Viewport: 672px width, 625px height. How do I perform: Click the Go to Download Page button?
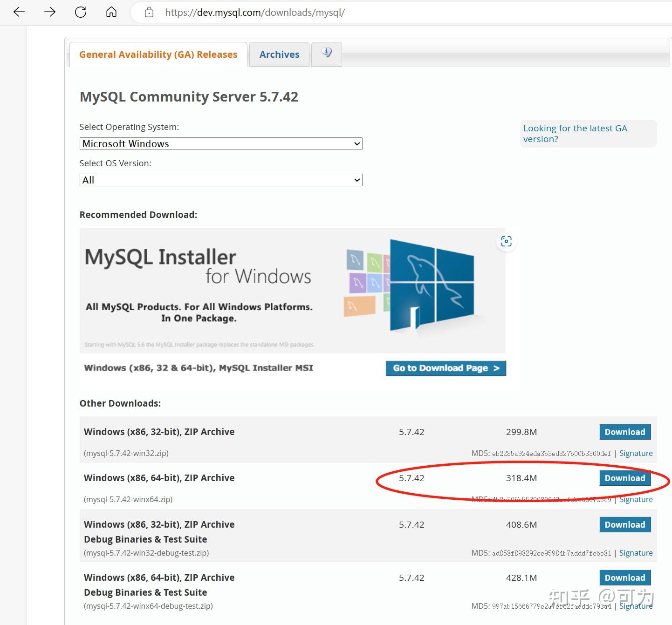(446, 368)
